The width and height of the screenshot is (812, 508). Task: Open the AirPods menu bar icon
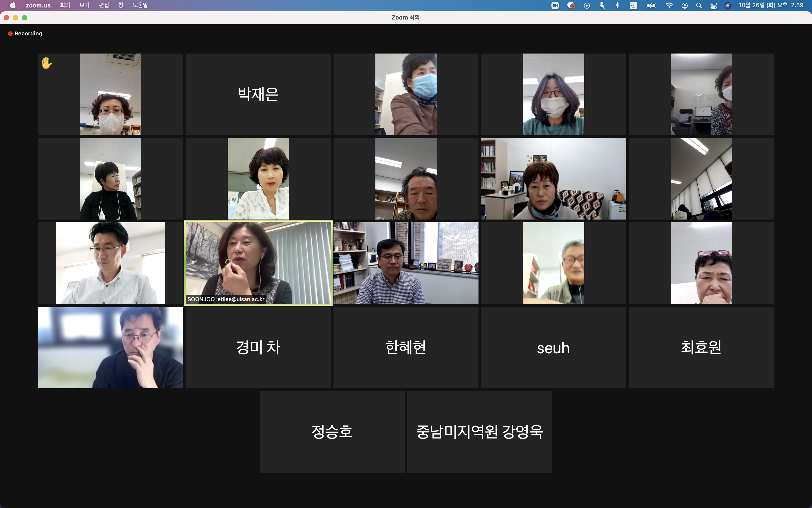tap(602, 5)
